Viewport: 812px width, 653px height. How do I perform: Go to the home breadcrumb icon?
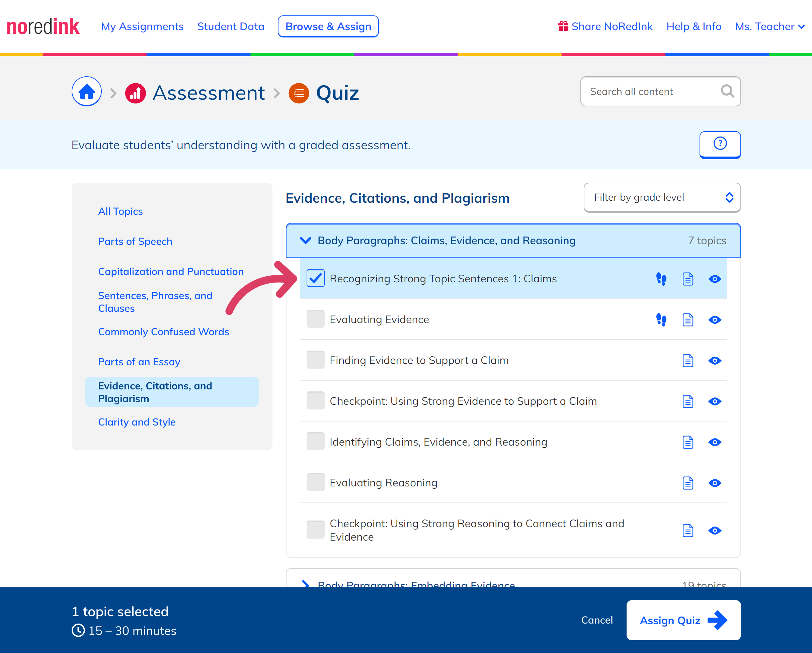[x=87, y=91]
